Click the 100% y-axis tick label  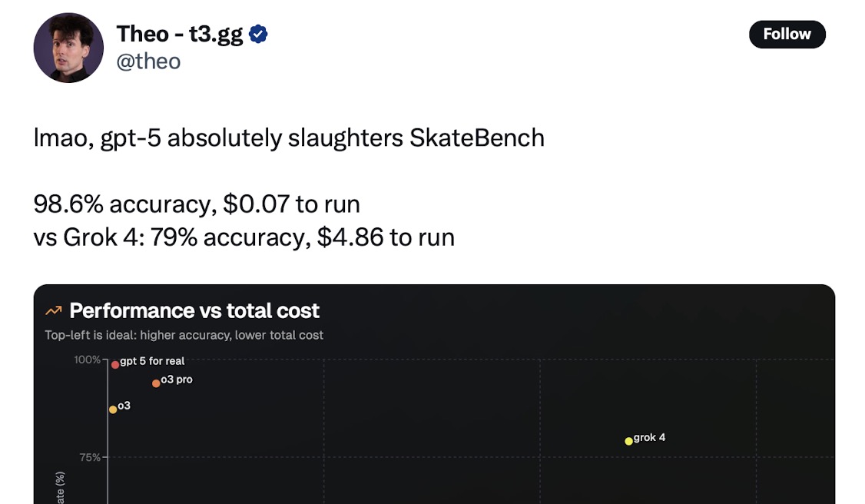click(88, 360)
